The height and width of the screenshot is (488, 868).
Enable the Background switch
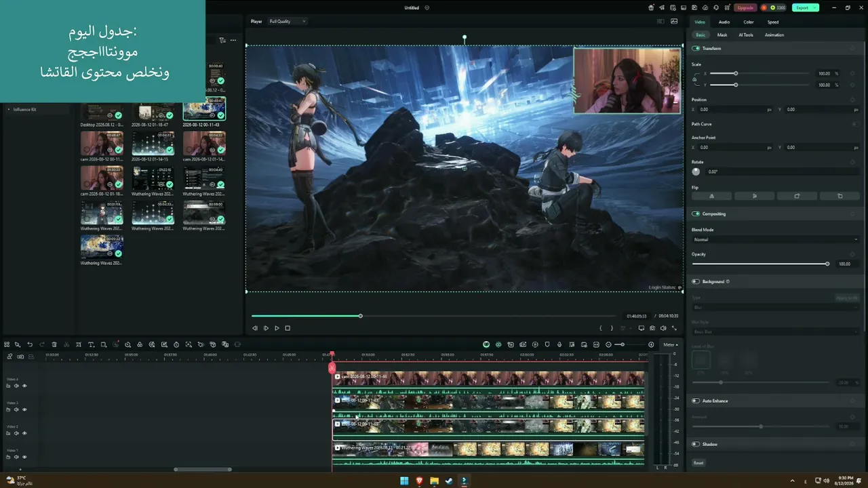[x=696, y=281]
